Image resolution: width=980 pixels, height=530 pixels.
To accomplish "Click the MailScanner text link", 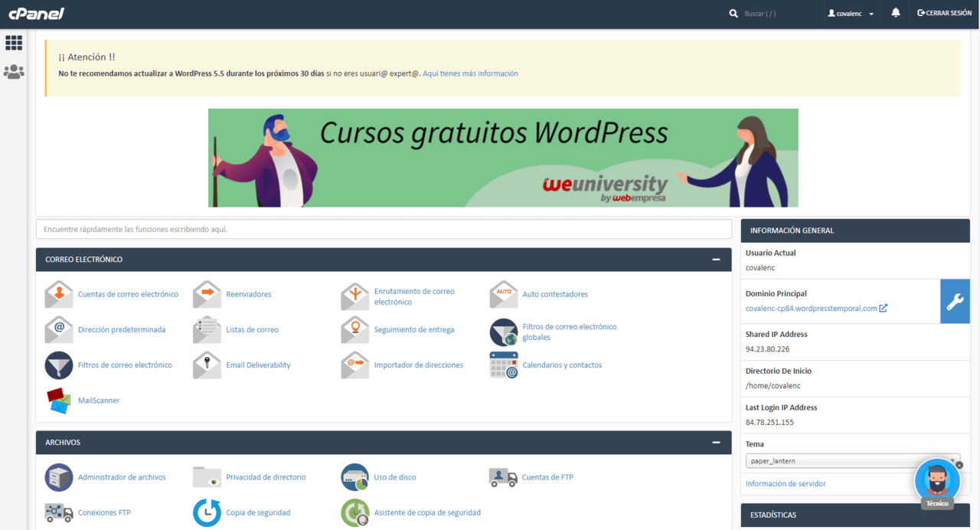I will [x=99, y=401].
